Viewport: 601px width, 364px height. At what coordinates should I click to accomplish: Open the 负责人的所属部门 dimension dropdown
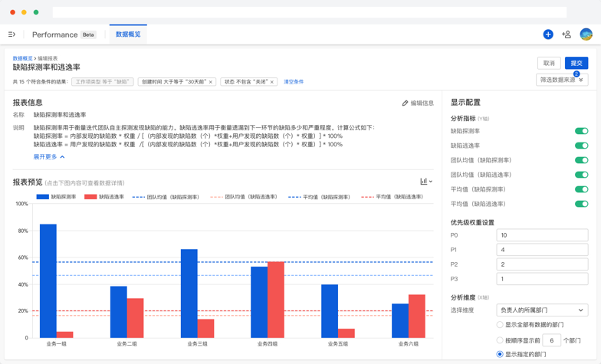tap(541, 310)
